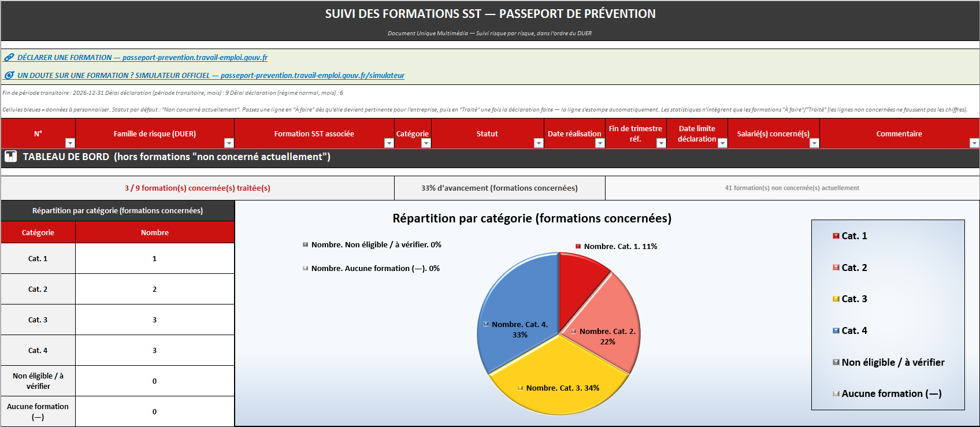The image size is (980, 427).
Task: Open the Catégorie column filter arrow
Action: tap(426, 143)
